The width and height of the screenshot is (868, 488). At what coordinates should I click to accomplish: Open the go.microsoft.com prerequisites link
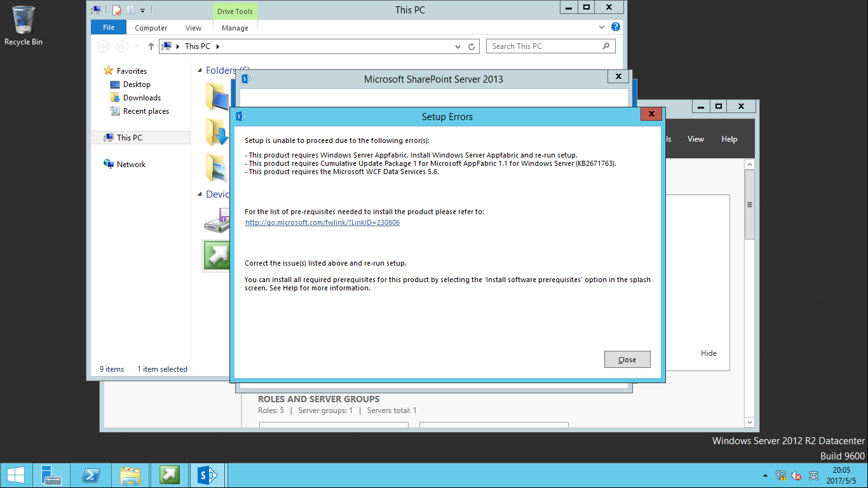pos(322,223)
